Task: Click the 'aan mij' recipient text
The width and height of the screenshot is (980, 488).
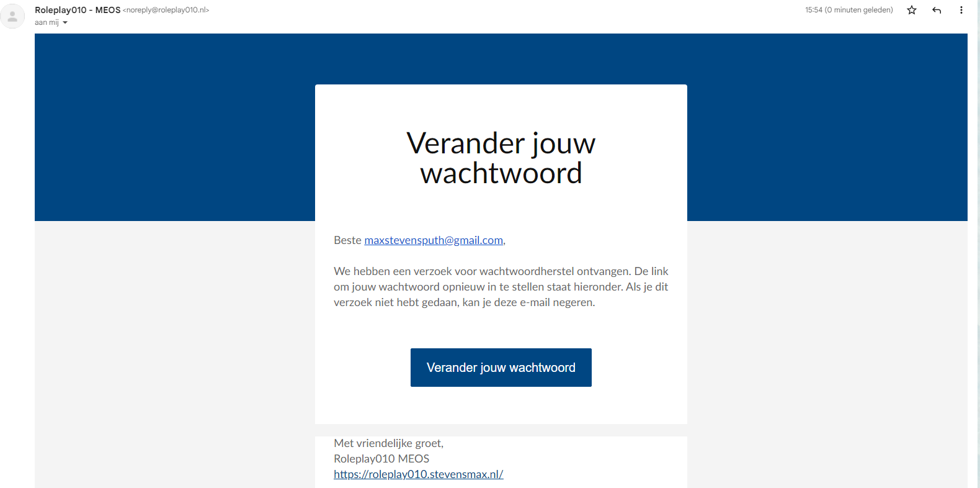Action: point(47,23)
